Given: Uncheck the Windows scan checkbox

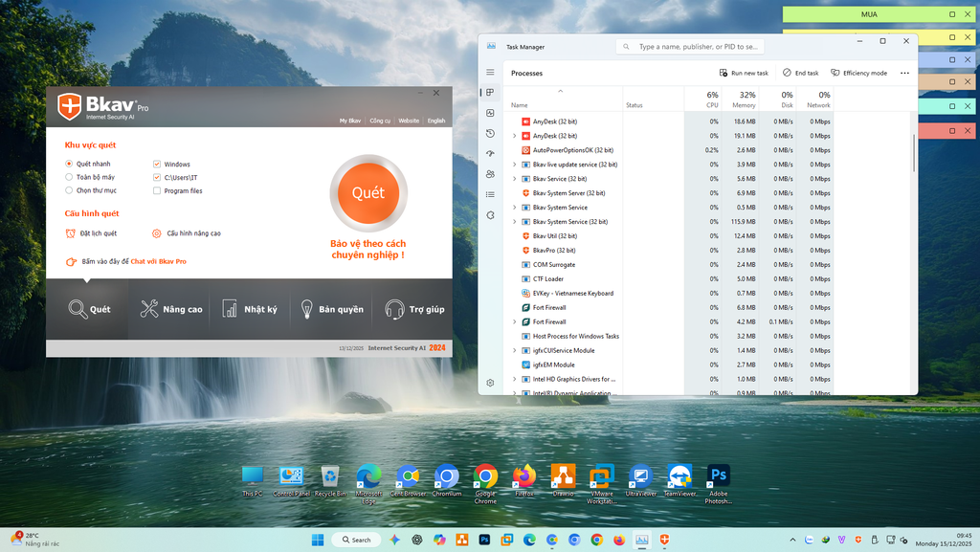Looking at the screenshot, I should click(157, 165).
